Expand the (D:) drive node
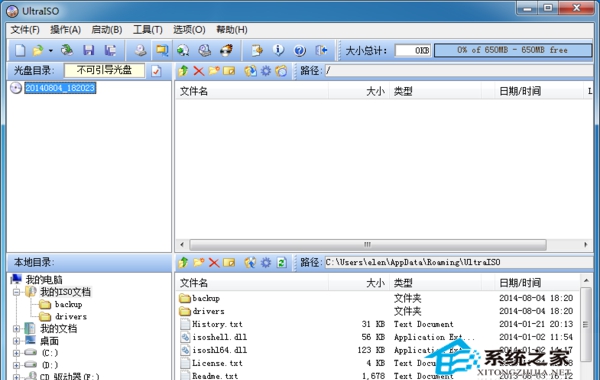The height and width of the screenshot is (380, 600). coord(16,365)
